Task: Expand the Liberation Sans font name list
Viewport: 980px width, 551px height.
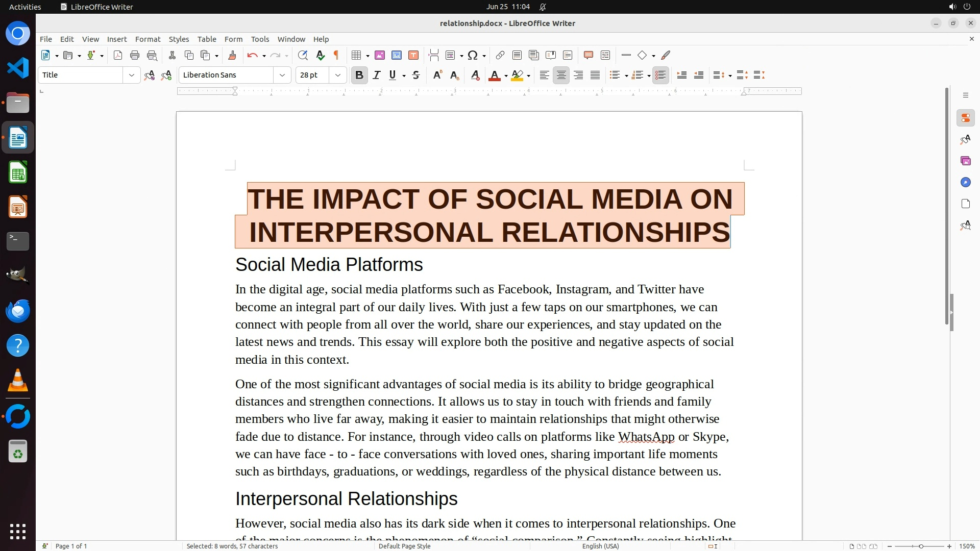Action: 282,76
